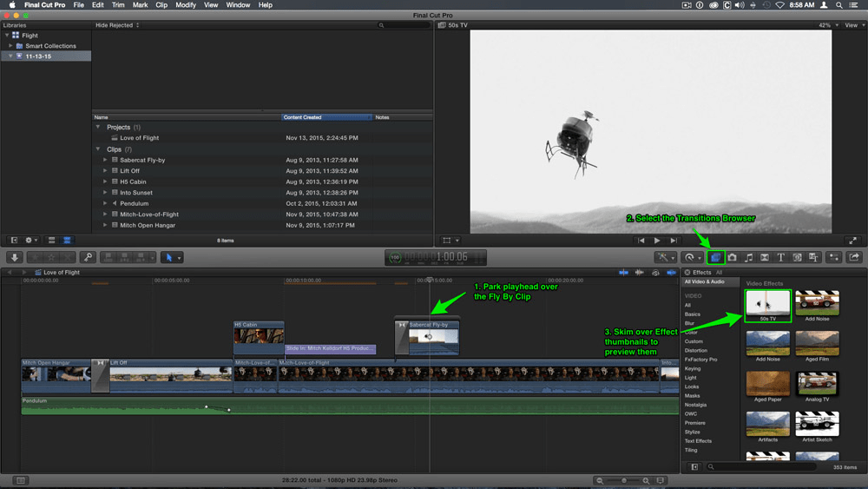Hide the Libraries sidebar
The height and width of the screenshot is (489, 868).
click(x=15, y=241)
